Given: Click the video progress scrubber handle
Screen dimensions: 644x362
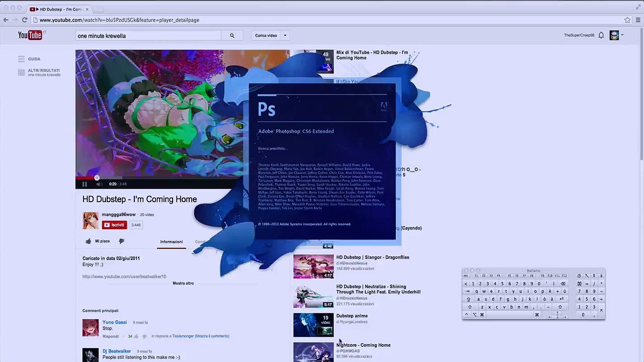Looking at the screenshot, I should coord(97,177).
